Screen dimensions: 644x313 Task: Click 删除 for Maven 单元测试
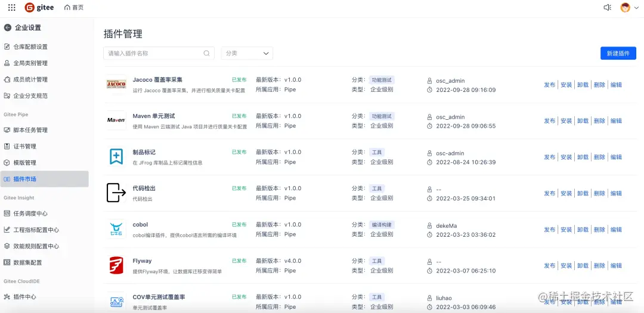click(x=600, y=121)
